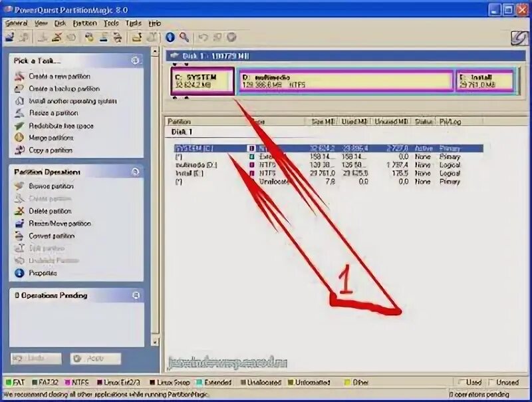Image resolution: width=532 pixels, height=402 pixels.
Task: Click the grayed round icon ending the toolbar
Action: click(x=231, y=37)
